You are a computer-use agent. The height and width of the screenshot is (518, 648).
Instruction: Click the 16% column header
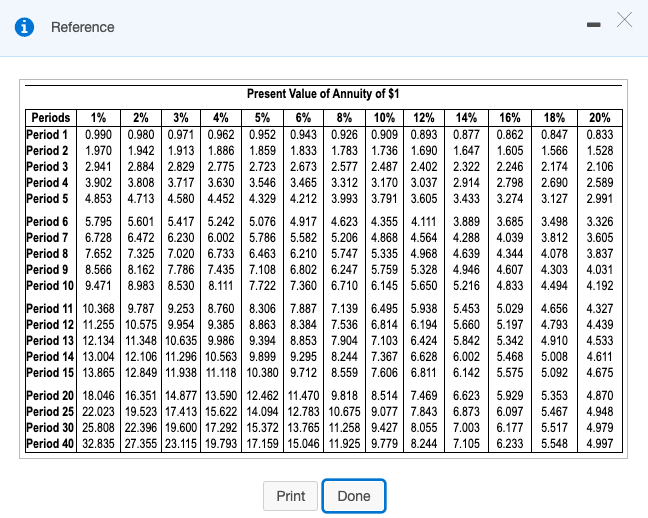510,118
